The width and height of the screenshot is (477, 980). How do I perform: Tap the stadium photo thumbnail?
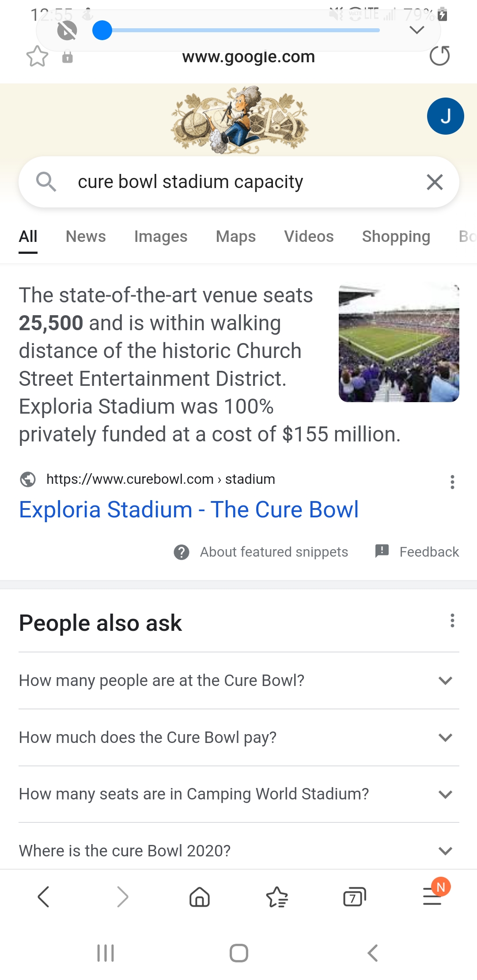[399, 343]
